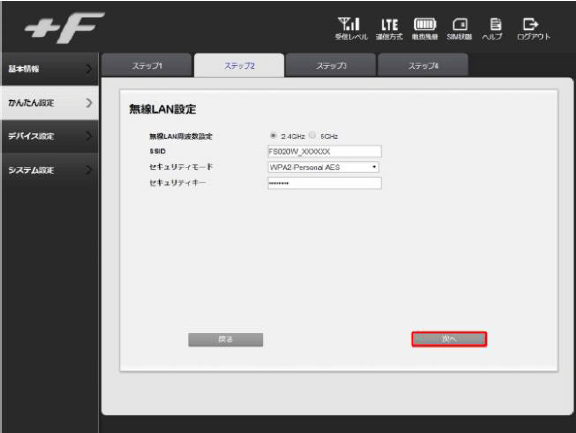Select the 5GHz radio button

click(312, 135)
